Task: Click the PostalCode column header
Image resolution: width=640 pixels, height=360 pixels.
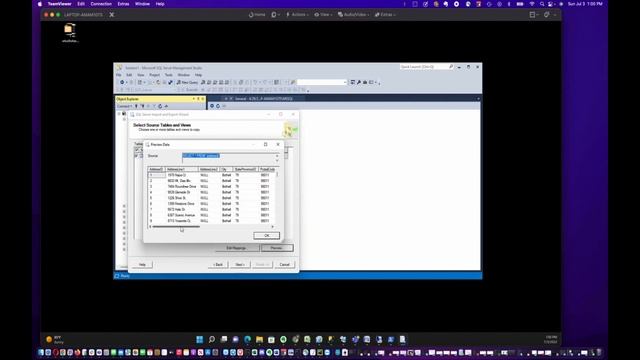Action: point(267,169)
